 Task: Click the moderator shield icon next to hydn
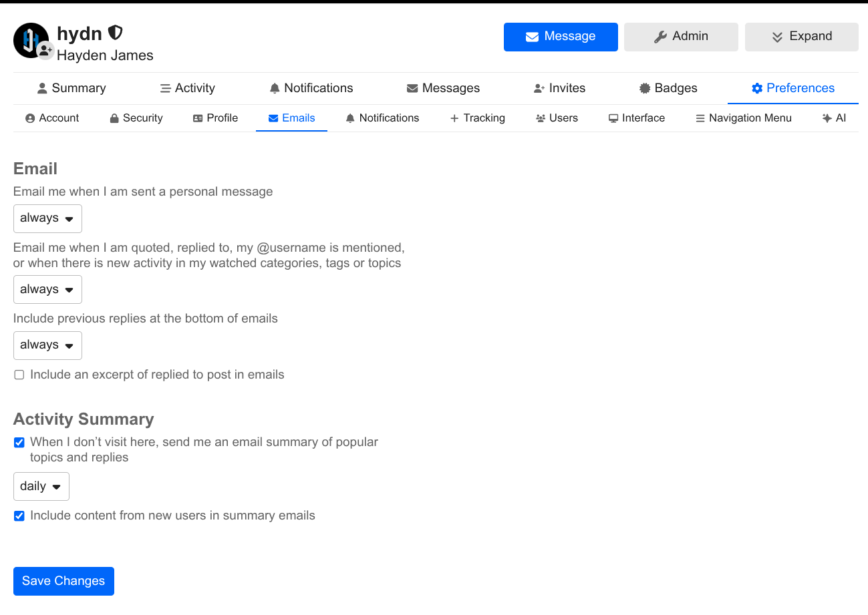[116, 33]
